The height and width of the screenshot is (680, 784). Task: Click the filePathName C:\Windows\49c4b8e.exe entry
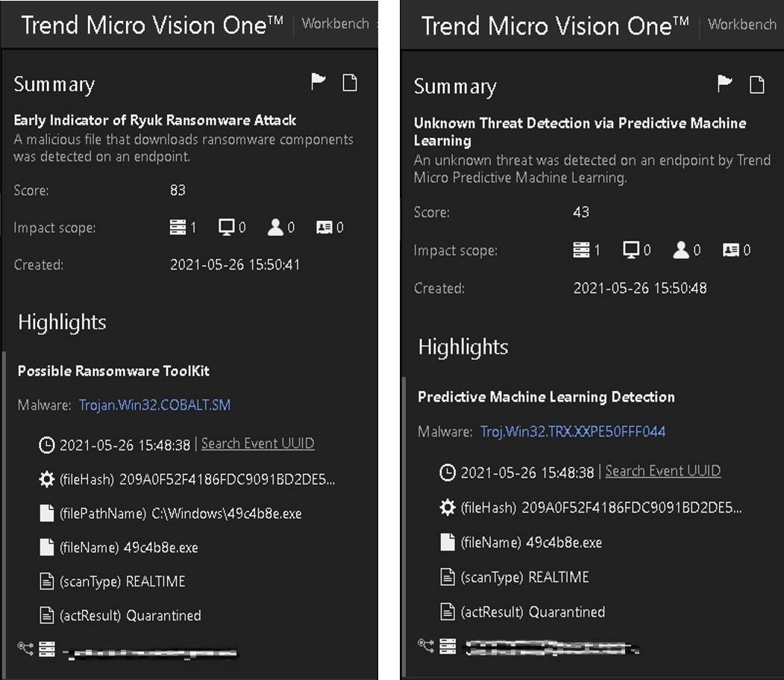(x=181, y=514)
